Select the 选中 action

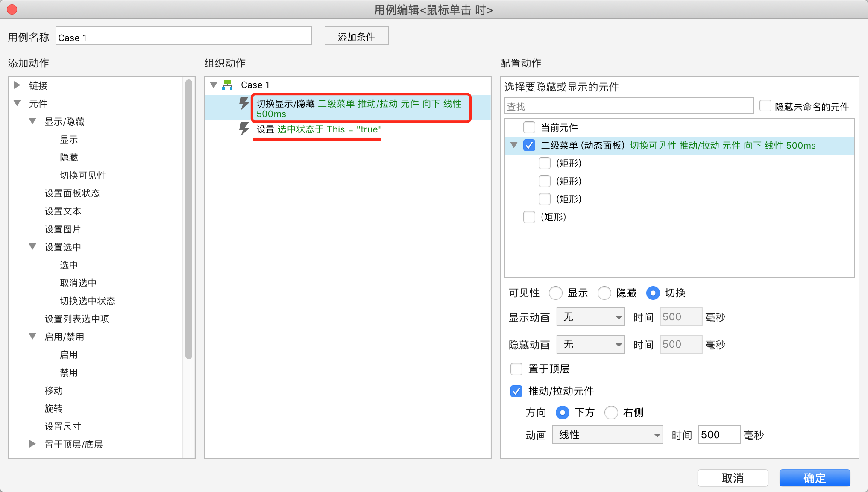click(x=69, y=265)
